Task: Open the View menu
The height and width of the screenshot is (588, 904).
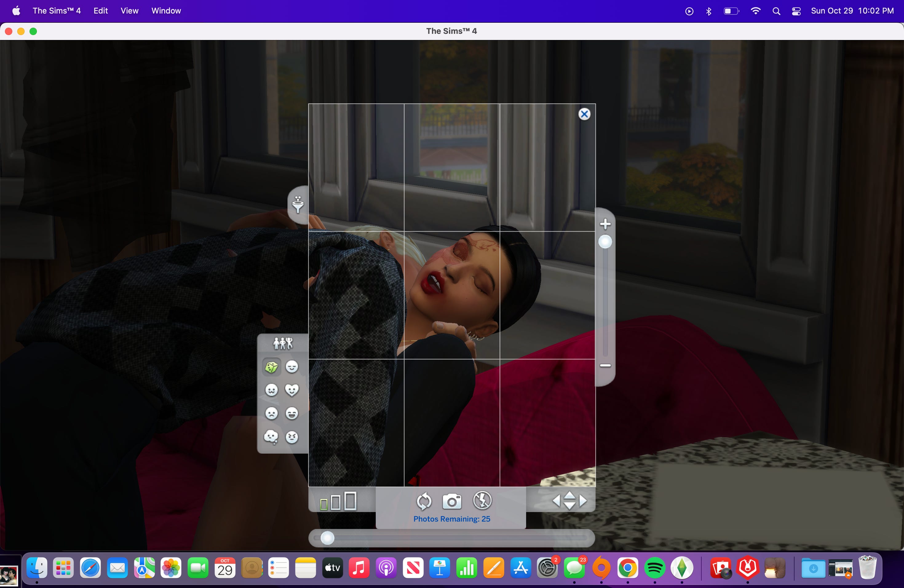Action: pos(129,11)
